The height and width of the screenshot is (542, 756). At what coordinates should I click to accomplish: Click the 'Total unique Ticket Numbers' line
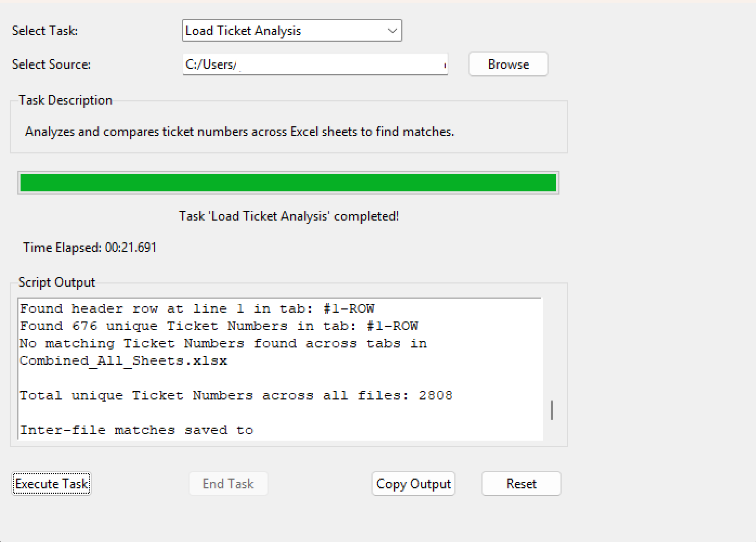tap(236, 395)
